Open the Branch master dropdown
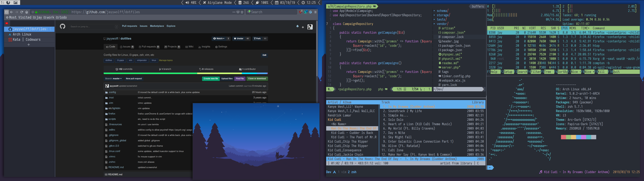Screen dimensions: 644x181 [114, 78]
